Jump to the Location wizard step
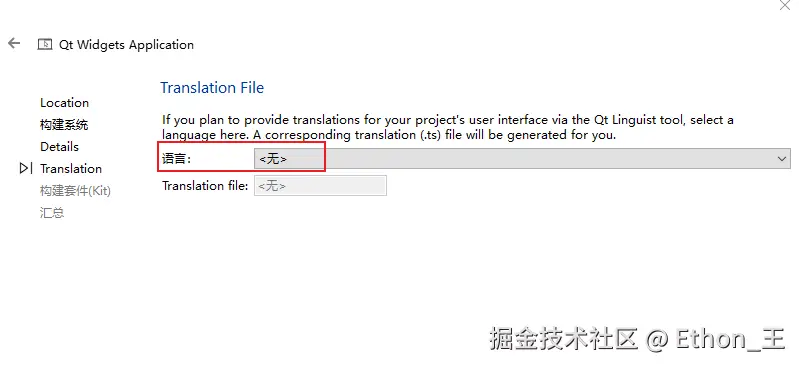This screenshot has height=366, width=799. (x=64, y=102)
